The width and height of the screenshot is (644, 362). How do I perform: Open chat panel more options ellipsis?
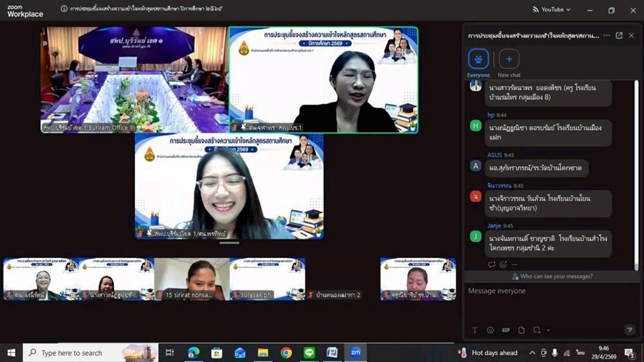(606, 36)
